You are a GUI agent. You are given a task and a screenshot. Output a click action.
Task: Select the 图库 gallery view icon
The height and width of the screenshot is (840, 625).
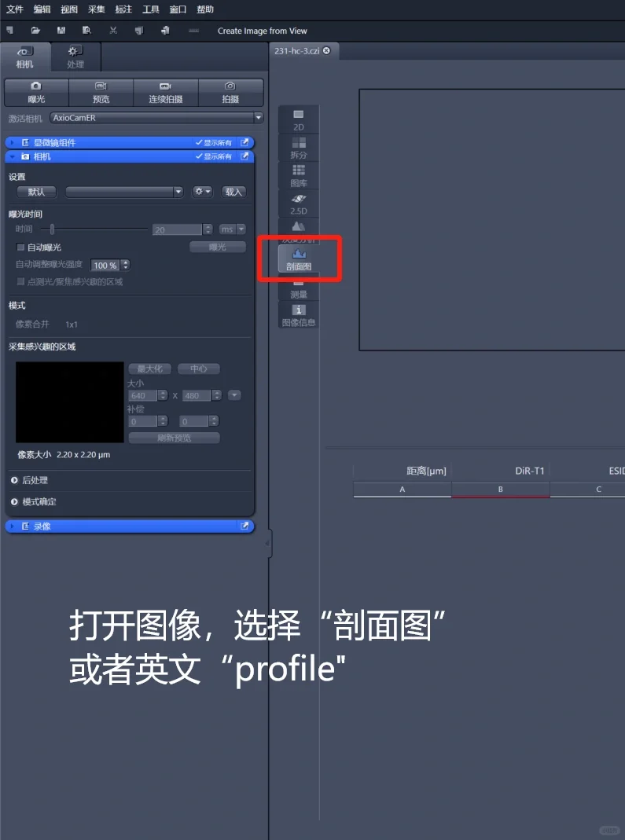point(299,175)
